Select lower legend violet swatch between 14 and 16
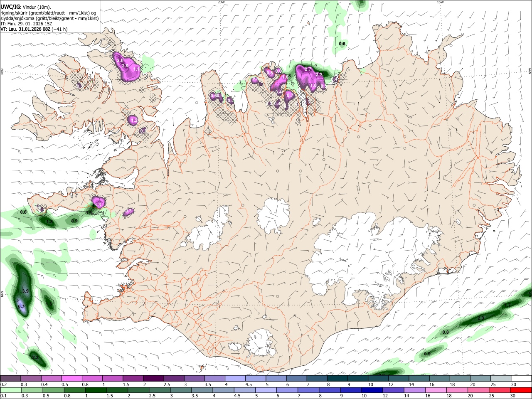The width and height of the screenshot is (532, 399). click(414, 390)
